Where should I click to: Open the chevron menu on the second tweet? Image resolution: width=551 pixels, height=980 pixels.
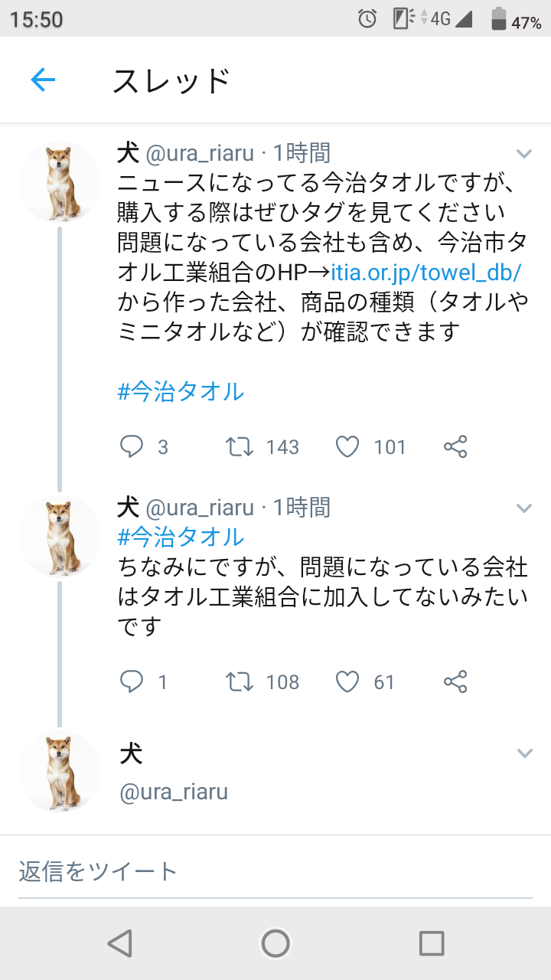click(x=524, y=507)
